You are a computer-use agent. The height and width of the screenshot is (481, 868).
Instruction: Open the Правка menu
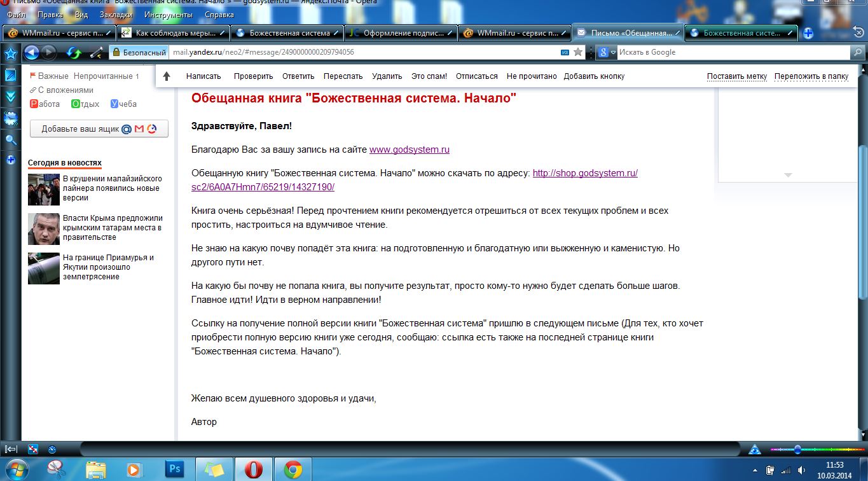(50, 15)
